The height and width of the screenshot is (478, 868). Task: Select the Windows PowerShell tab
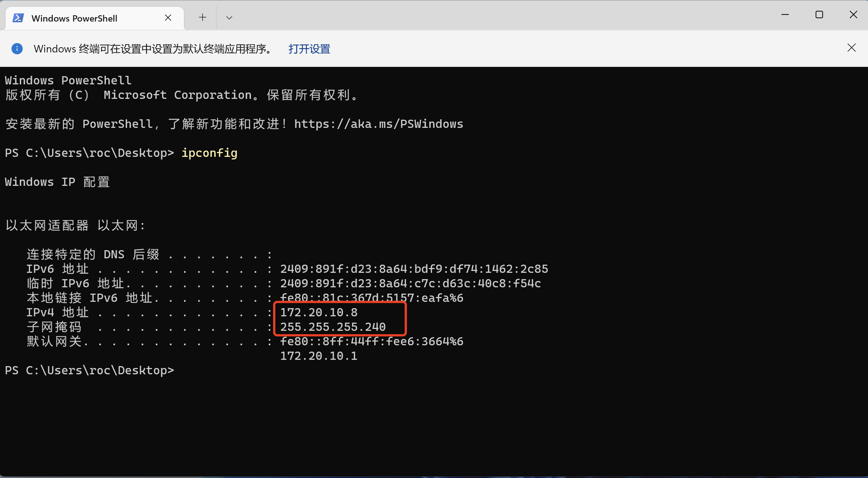95,18
